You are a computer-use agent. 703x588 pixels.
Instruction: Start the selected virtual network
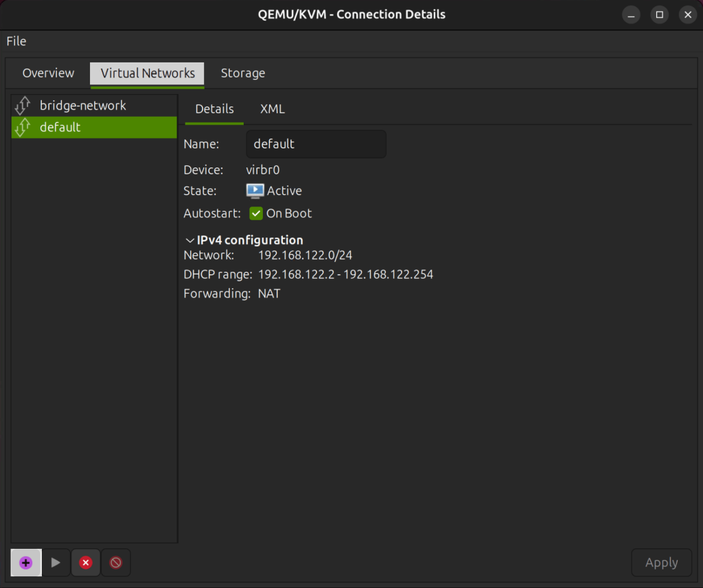coord(56,562)
